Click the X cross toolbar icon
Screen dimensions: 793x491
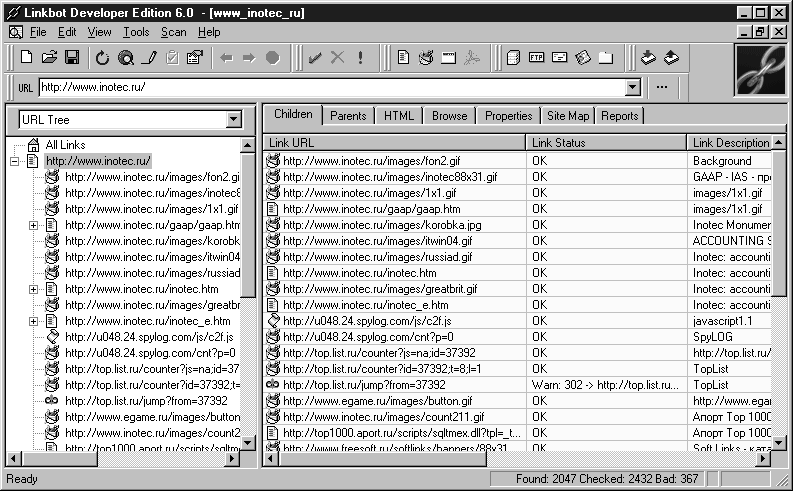[x=337, y=58]
